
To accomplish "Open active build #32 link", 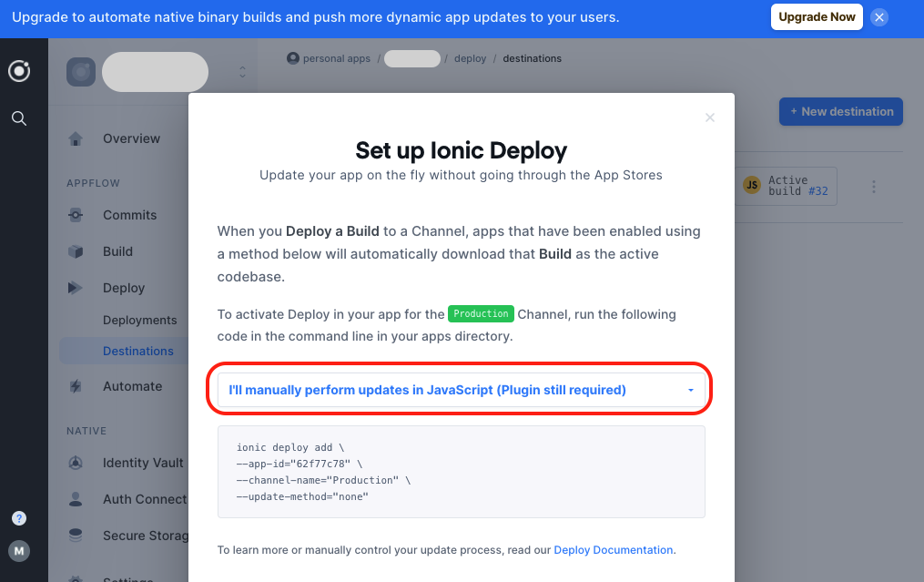I will pos(817,191).
